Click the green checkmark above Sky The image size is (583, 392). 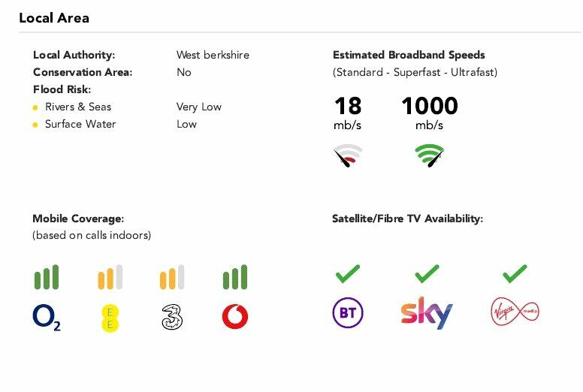[x=427, y=274]
